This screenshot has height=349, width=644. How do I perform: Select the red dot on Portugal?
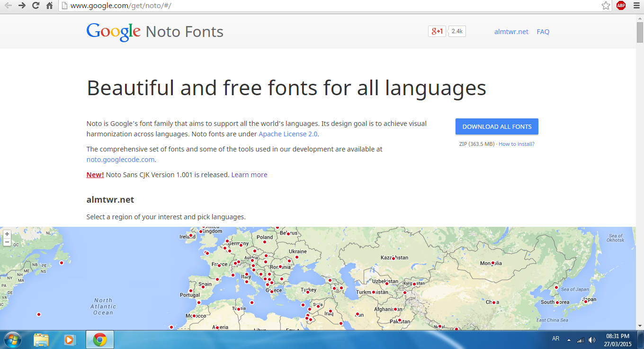[191, 291]
